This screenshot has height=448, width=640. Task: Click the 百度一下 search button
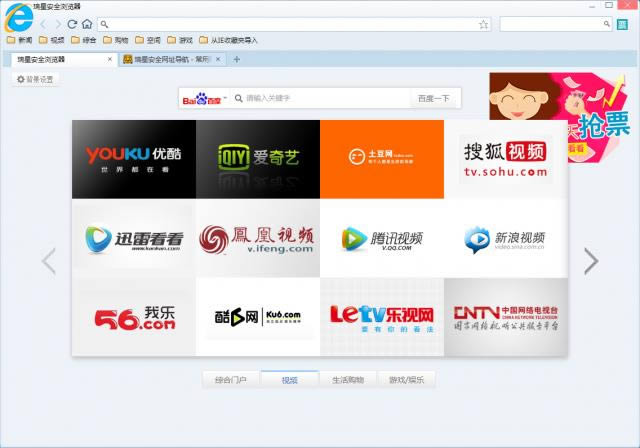coord(434,98)
